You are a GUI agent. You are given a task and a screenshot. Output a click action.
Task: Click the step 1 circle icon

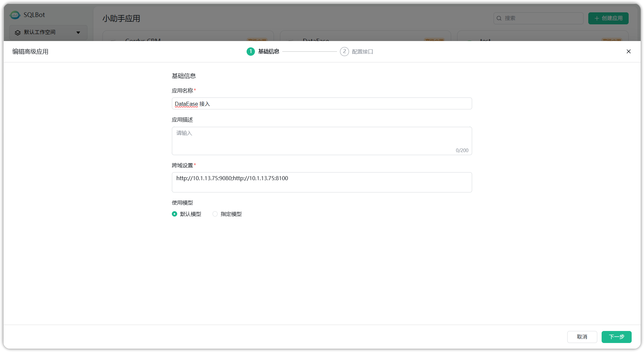251,51
